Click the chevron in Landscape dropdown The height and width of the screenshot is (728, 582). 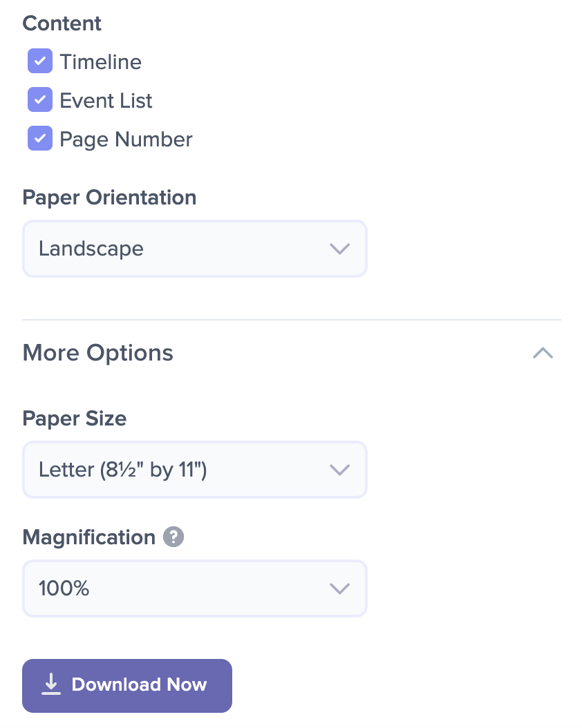[339, 249]
